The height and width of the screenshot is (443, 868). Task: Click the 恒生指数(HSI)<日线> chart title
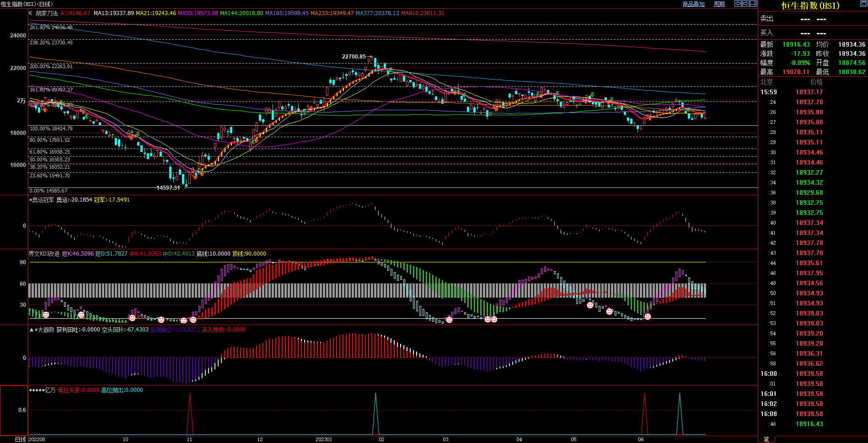click(x=27, y=4)
